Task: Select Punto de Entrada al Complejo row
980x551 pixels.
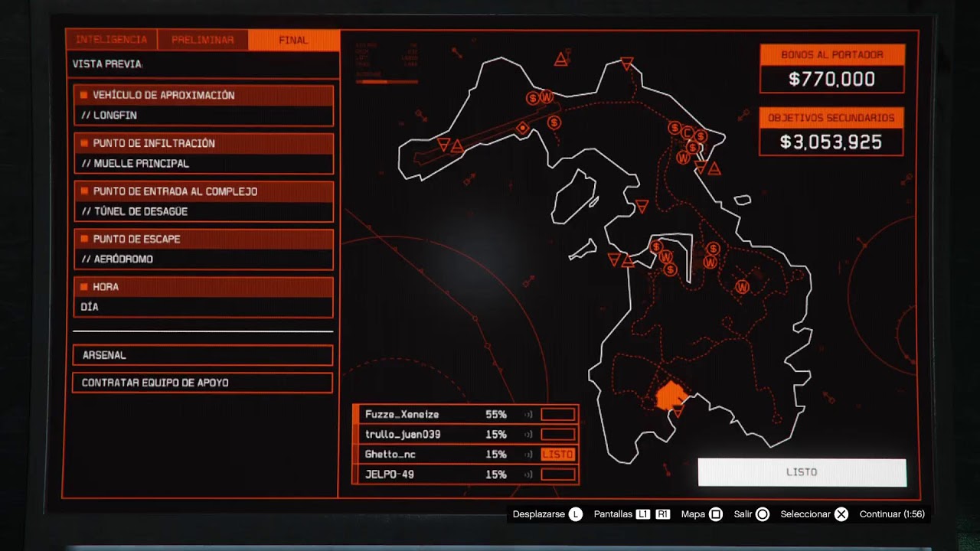Action: [204, 201]
